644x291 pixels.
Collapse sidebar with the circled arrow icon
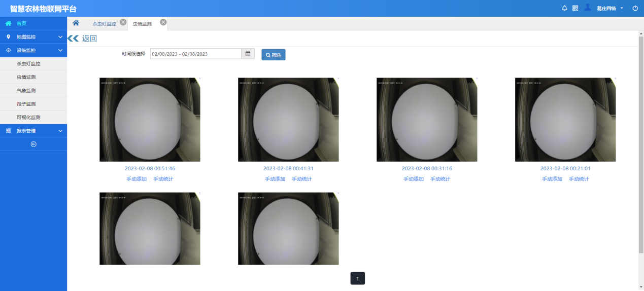pos(33,144)
